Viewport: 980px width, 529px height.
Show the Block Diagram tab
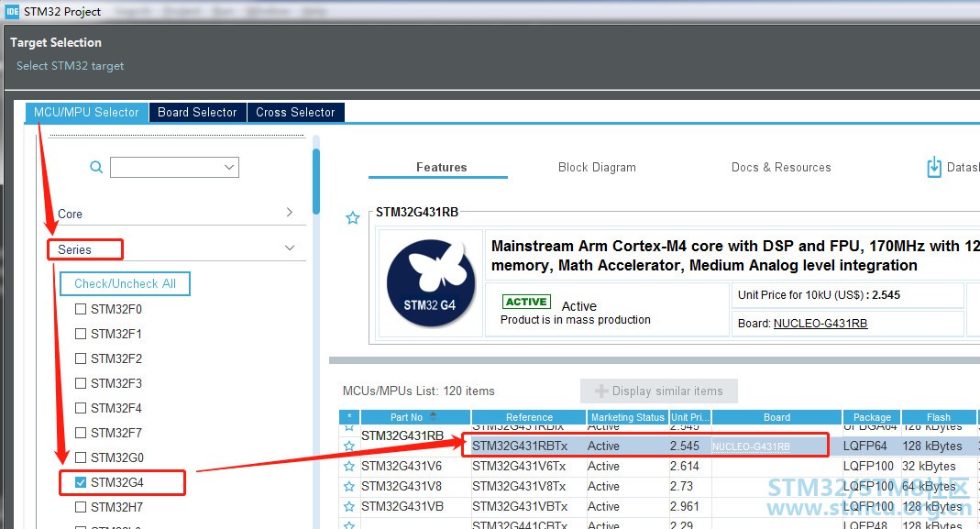597,167
